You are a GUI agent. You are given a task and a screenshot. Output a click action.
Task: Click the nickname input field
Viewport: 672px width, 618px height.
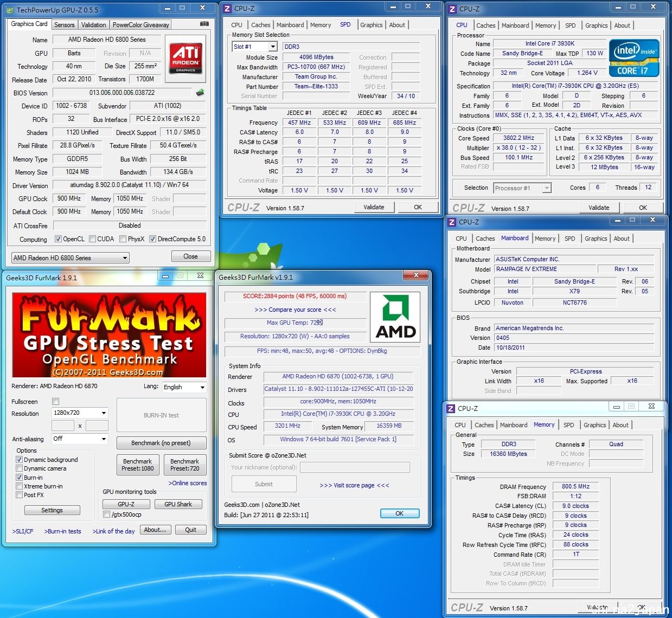[355, 467]
